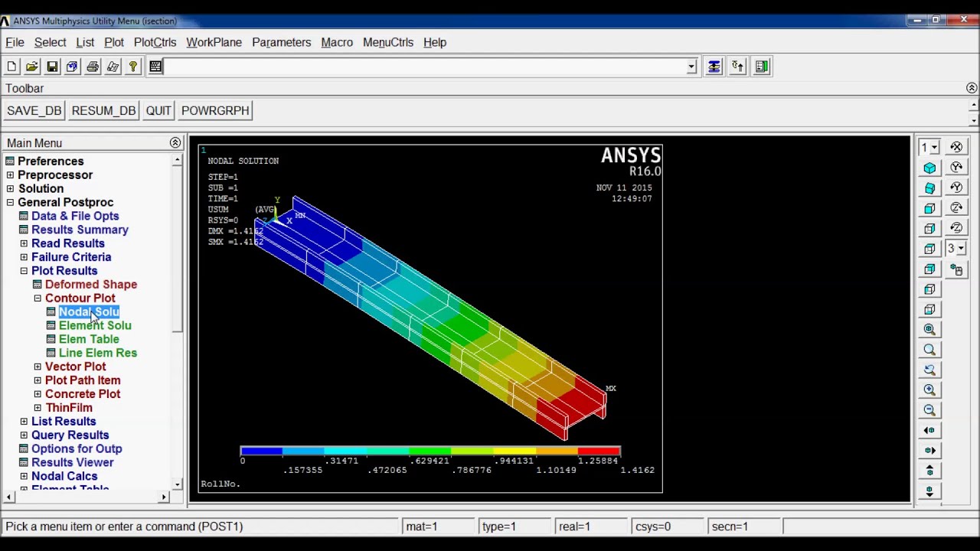Viewport: 980px width, 551px height.
Task: Click in the command input field
Action: coord(425,67)
